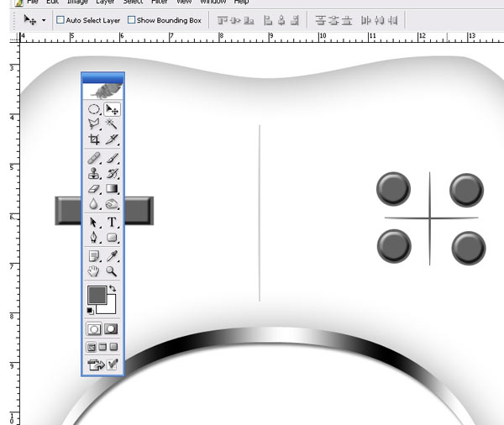Image resolution: width=504 pixels, height=425 pixels.
Task: Switch to Quick Mask Mode
Action: coord(111,329)
